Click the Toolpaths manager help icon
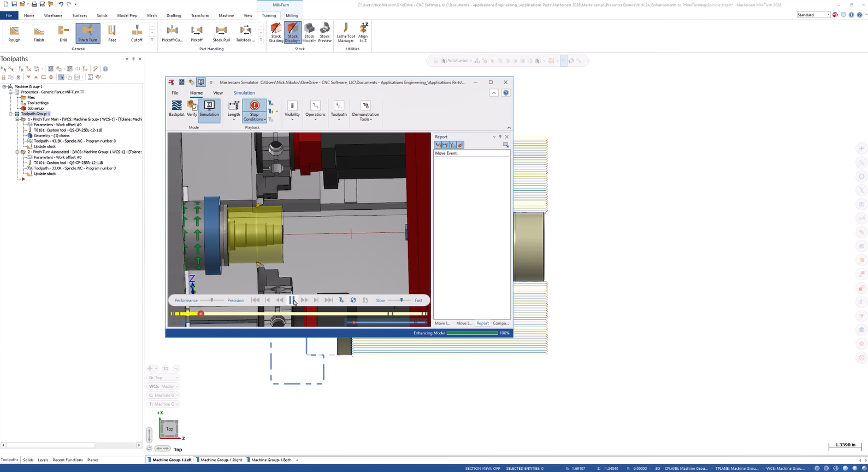 pos(105,69)
